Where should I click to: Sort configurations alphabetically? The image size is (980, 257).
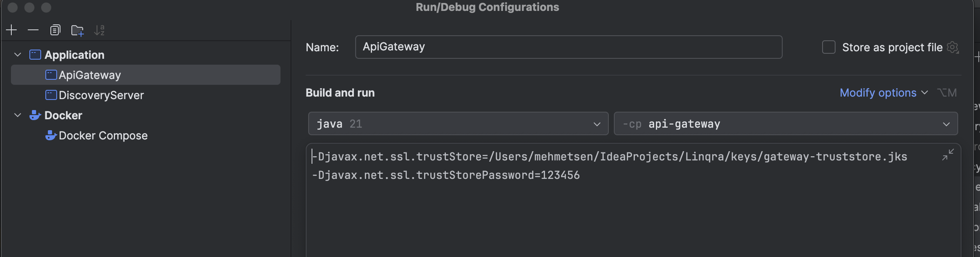coord(99,30)
